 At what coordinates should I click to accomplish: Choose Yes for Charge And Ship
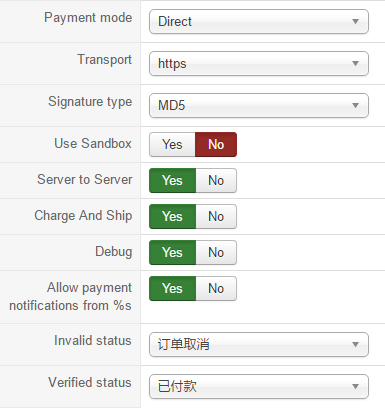172,217
